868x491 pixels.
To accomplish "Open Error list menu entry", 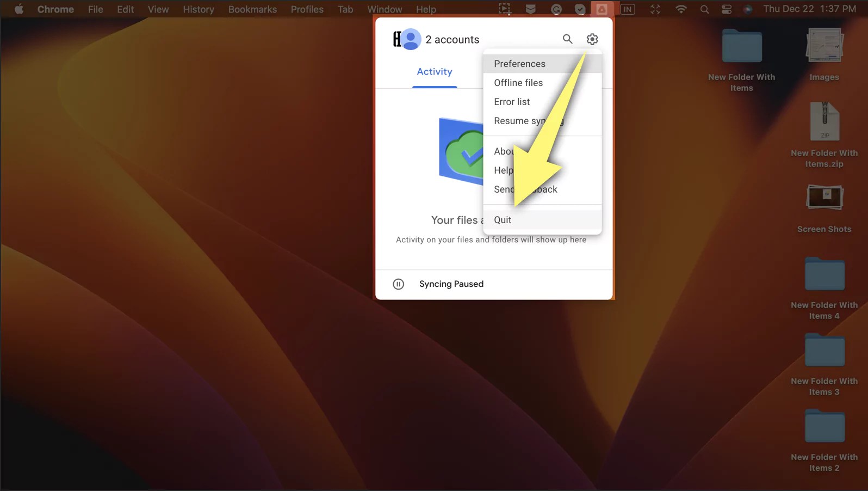I will coord(542,102).
